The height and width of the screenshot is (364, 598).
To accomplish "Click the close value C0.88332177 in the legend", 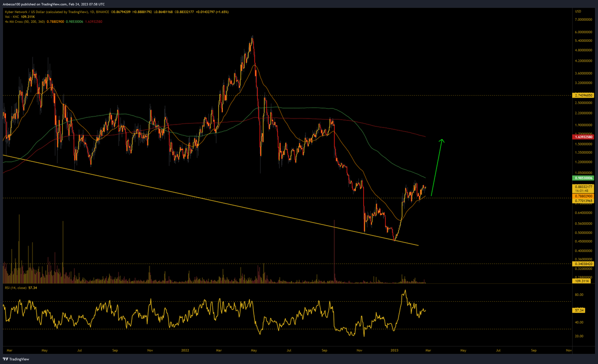I will point(184,12).
